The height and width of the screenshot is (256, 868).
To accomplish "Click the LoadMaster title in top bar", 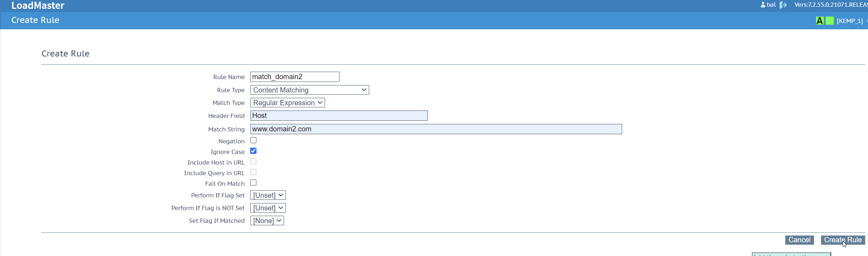I will pyautogui.click(x=38, y=6).
